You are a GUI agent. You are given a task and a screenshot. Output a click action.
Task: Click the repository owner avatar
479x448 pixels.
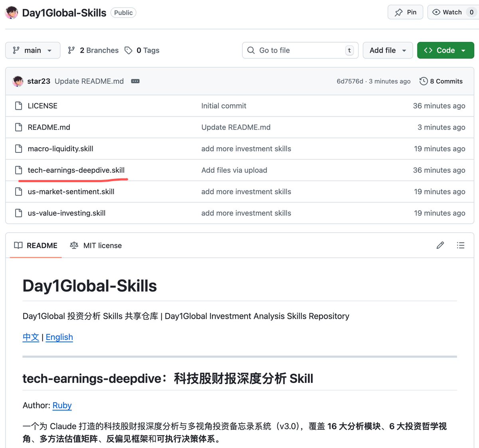[12, 13]
